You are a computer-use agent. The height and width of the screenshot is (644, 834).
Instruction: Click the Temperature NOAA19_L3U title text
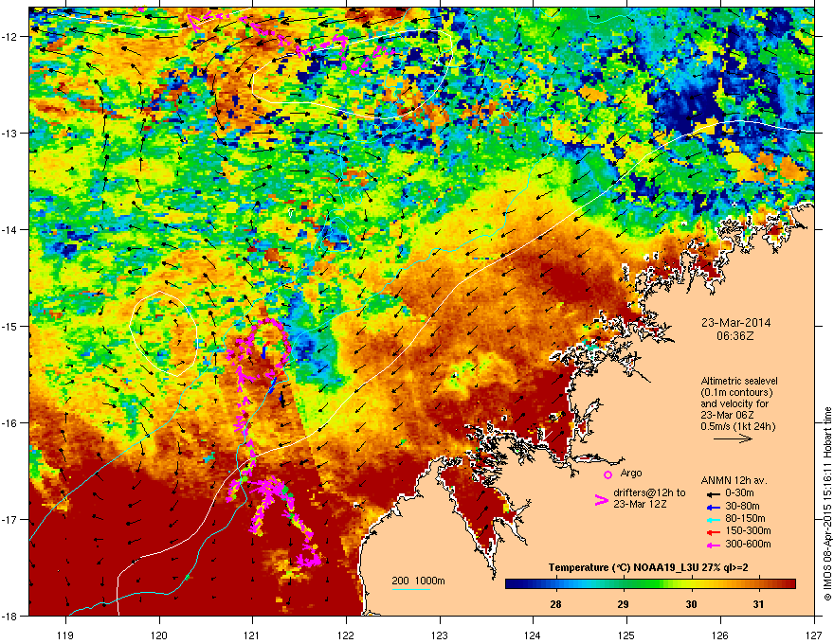[x=649, y=568]
